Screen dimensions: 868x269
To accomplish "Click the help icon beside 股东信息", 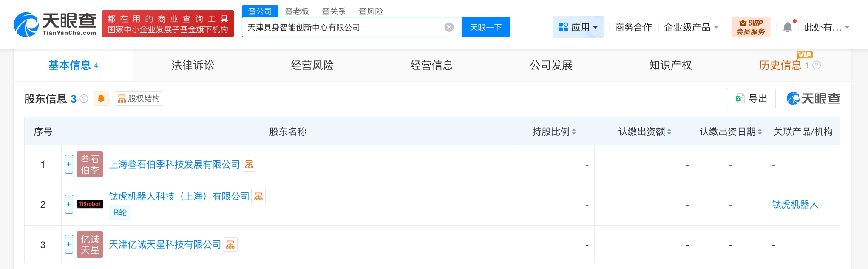I will (84, 99).
